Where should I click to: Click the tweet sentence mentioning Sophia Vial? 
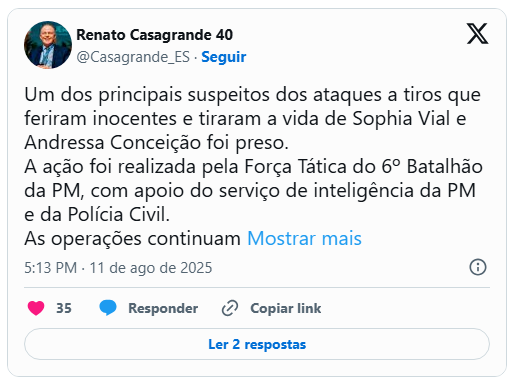pos(252,118)
